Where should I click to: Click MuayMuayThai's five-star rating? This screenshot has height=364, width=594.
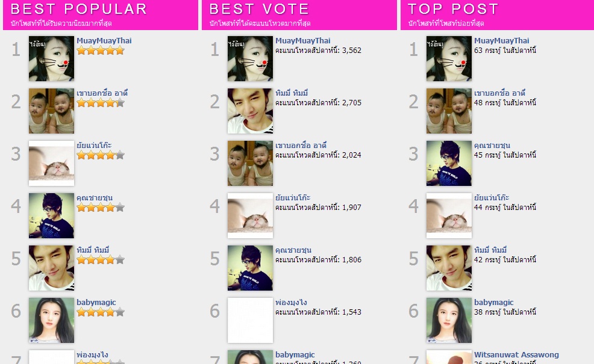101,51
